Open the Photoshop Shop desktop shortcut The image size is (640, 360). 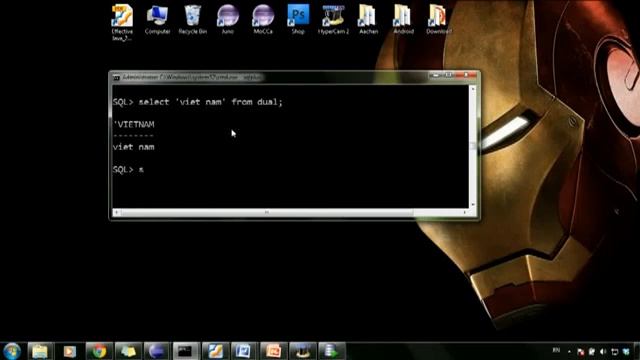pyautogui.click(x=298, y=20)
